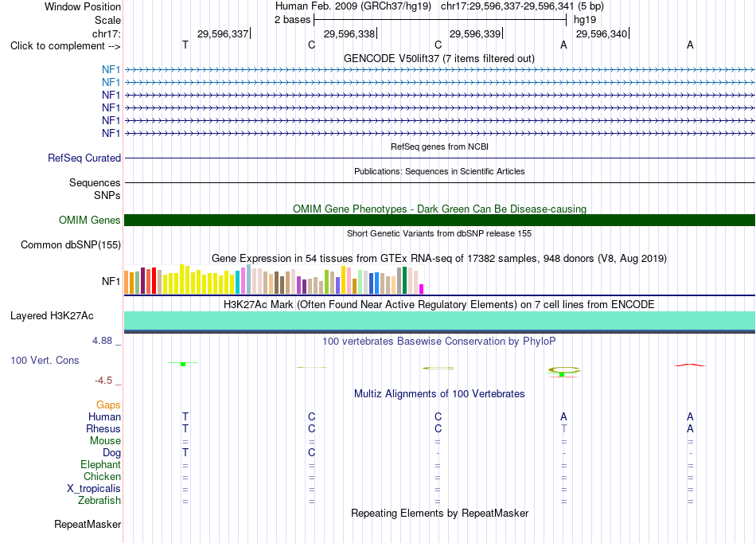Open the 'RefSeq genes from NCBI' track title

(x=439, y=146)
